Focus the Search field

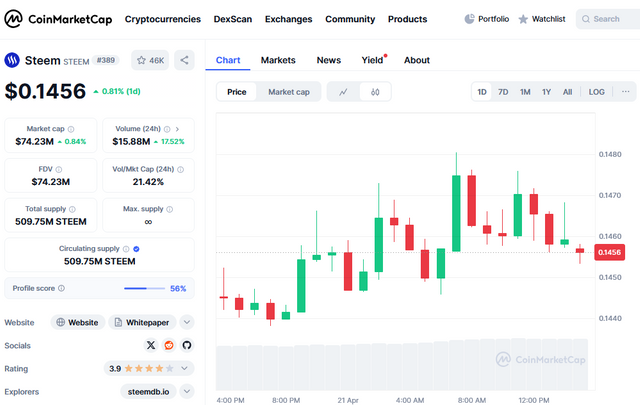pyautogui.click(x=608, y=19)
